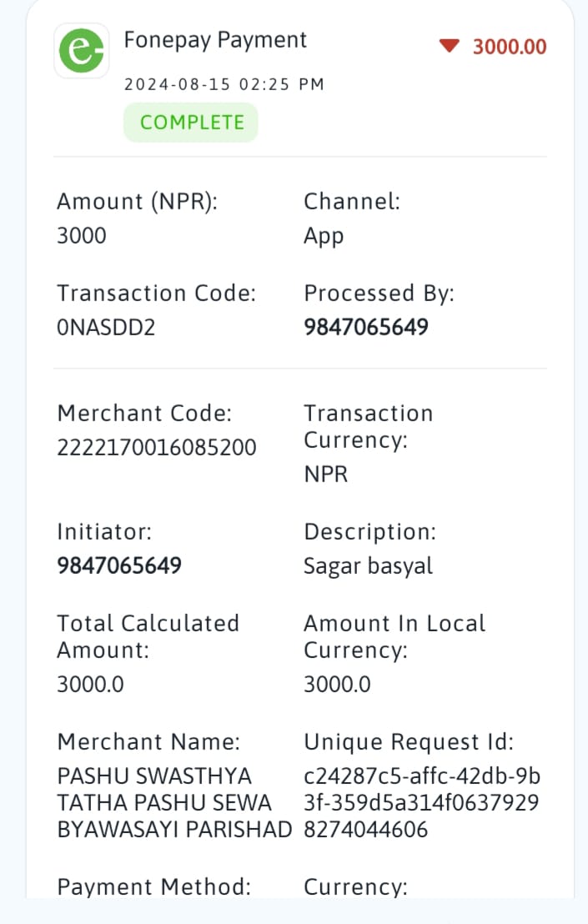
Task: Tap the Amount In Local Currency value
Action: tap(337, 684)
